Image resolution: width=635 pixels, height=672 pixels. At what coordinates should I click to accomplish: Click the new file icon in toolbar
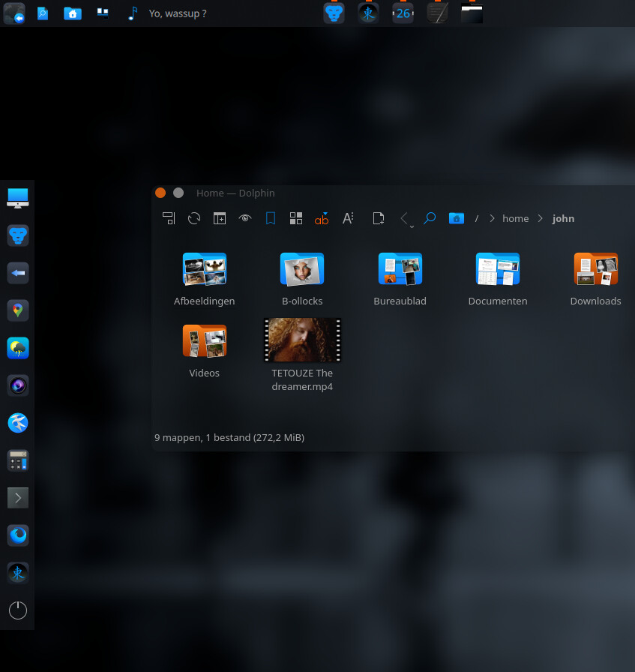379,218
